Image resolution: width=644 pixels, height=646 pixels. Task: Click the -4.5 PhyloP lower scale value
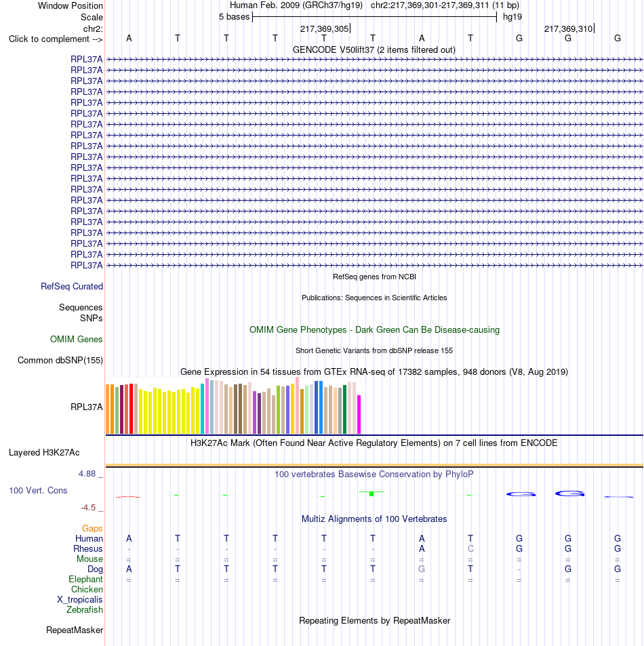coord(87,508)
